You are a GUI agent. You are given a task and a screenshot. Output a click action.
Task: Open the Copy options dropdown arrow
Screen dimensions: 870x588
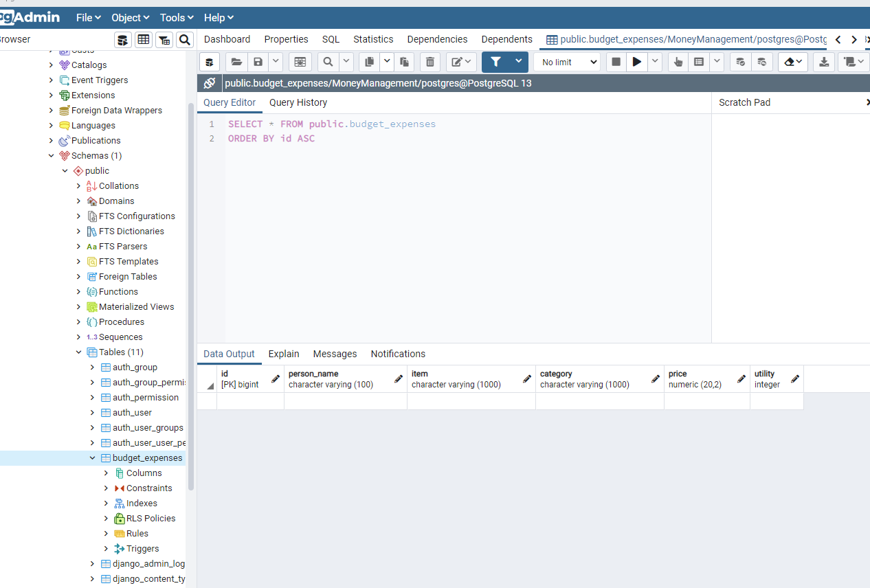(x=387, y=62)
